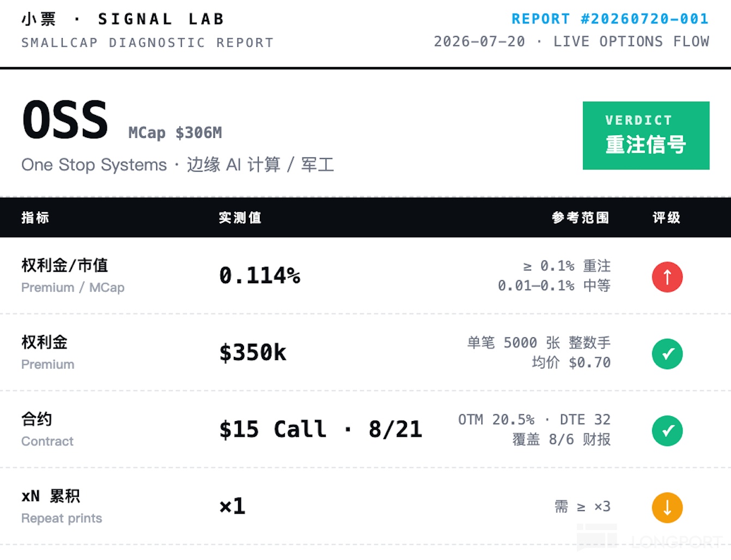This screenshot has height=560, width=731.
Task: Click the red up-arrow rating icon
Action: [667, 277]
